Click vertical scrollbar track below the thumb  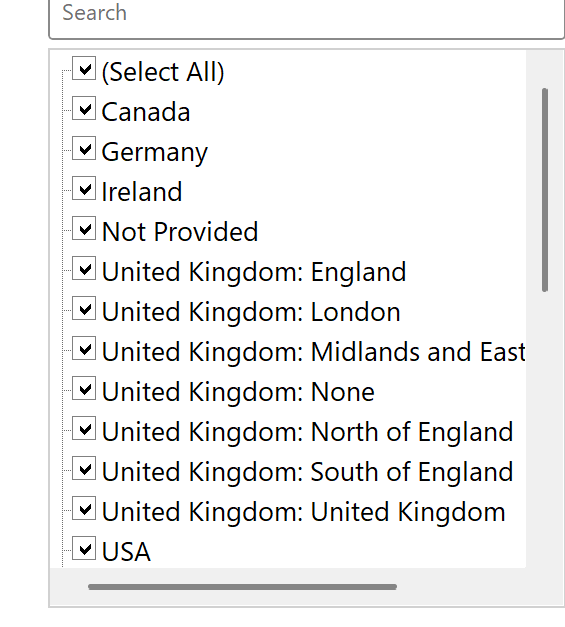tap(545, 428)
